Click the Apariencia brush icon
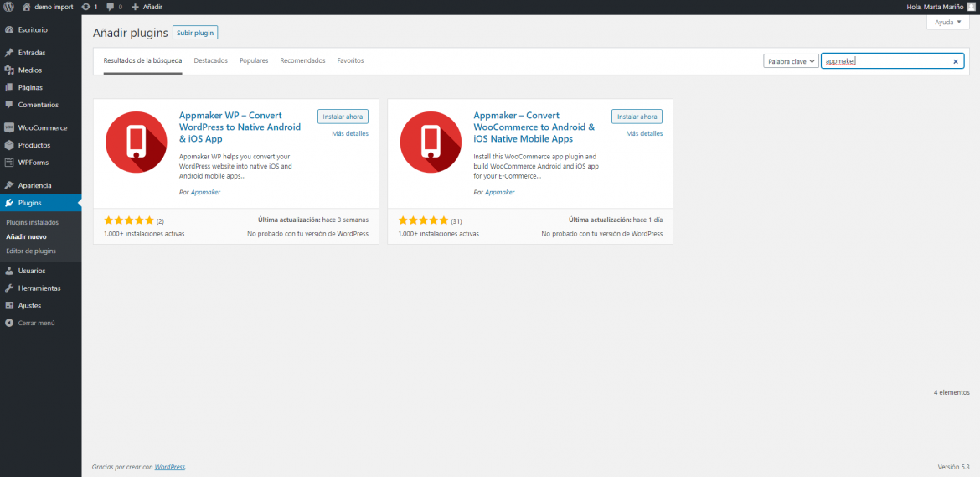The image size is (980, 477). [8, 185]
